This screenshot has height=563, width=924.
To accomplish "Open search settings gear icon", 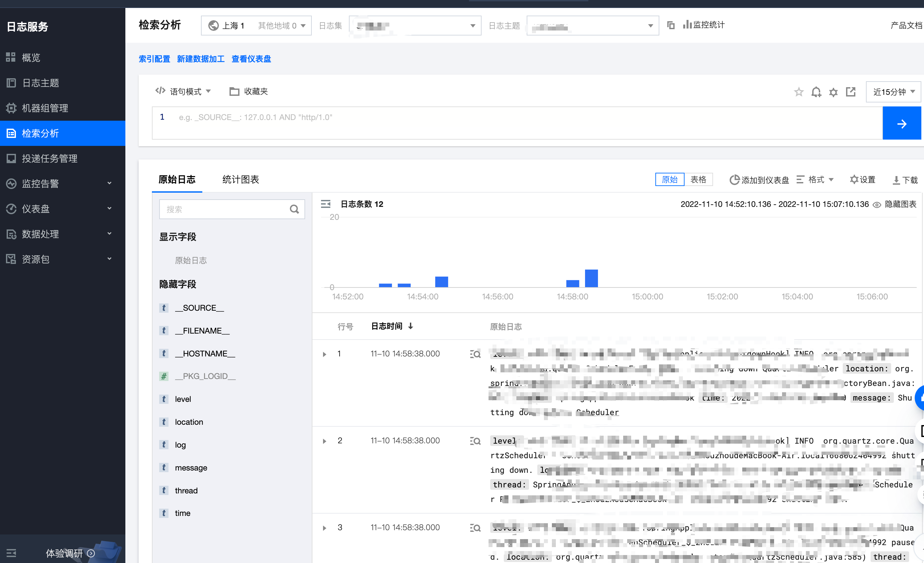I will (833, 92).
